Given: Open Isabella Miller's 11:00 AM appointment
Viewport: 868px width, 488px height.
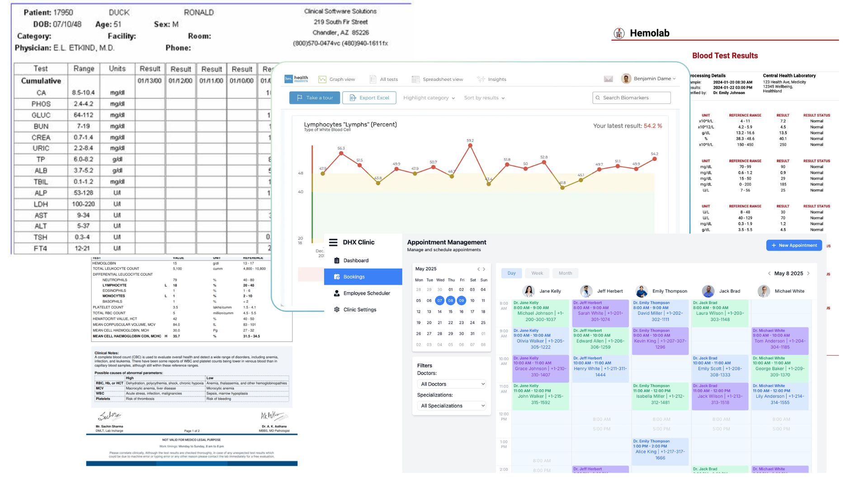Looking at the screenshot, I should (660, 396).
